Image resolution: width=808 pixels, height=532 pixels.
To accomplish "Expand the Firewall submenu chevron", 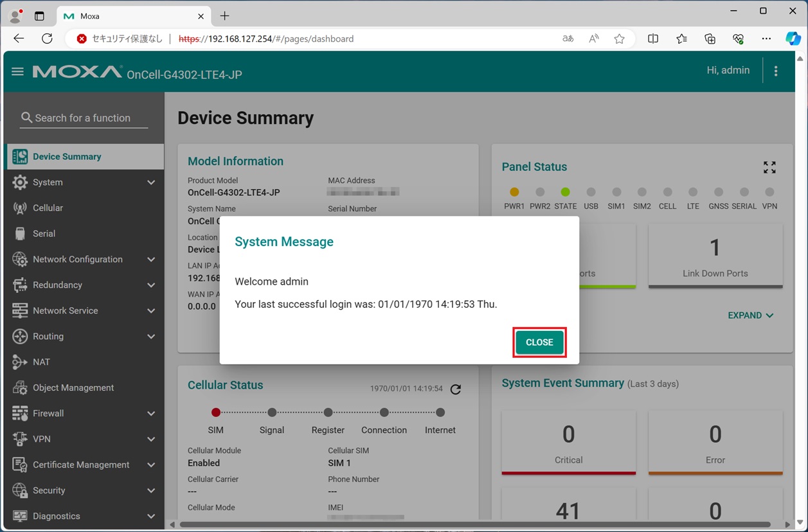I will (151, 414).
